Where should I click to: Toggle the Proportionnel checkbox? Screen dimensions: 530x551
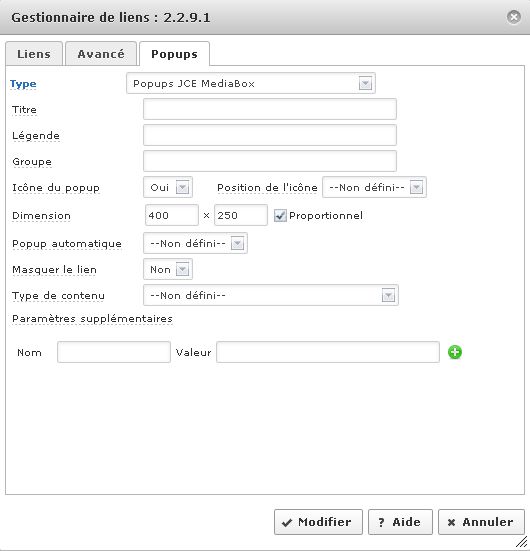[x=280, y=215]
